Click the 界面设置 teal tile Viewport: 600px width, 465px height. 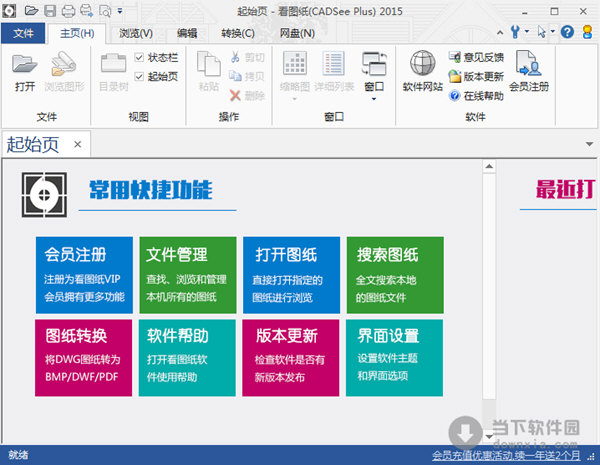[395, 358]
